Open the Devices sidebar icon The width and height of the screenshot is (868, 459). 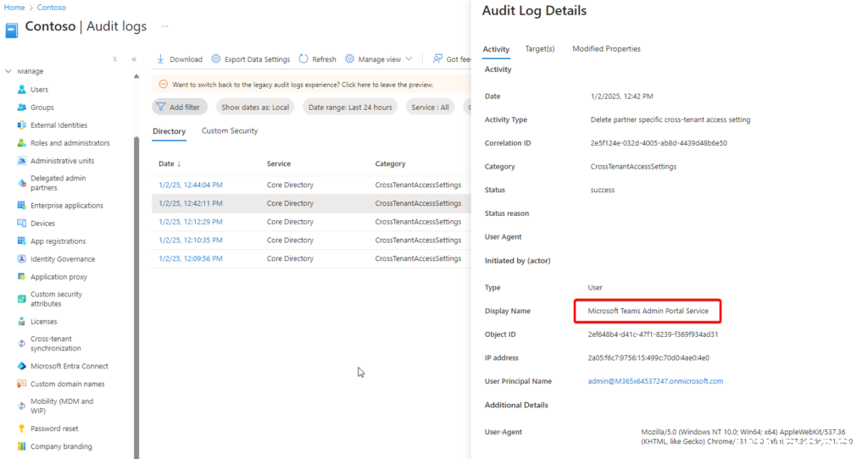click(22, 224)
